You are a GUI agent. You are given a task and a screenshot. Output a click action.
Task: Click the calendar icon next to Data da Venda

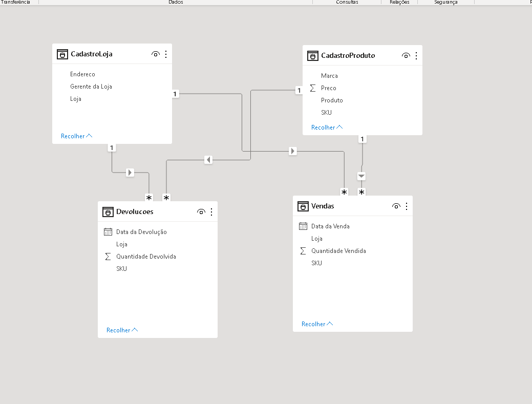(303, 226)
